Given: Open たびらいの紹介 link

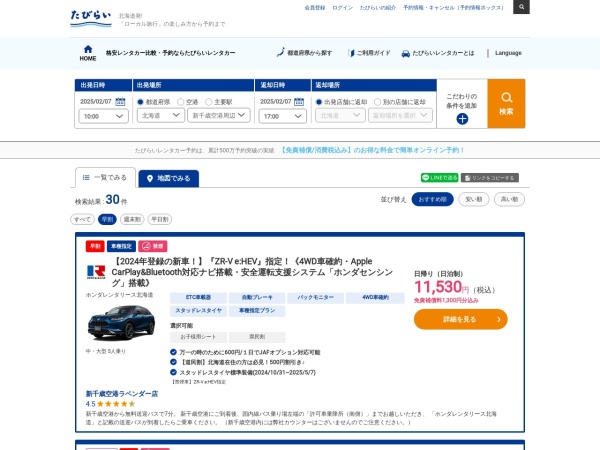Looking at the screenshot, I should click(378, 8).
